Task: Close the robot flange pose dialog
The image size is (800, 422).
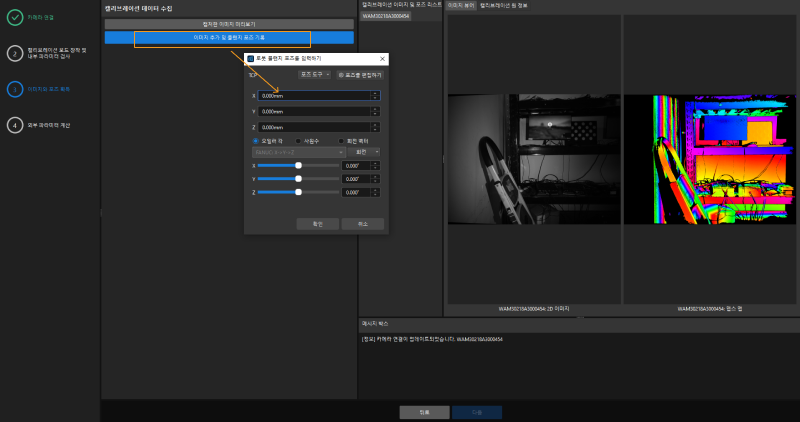Action: (382, 59)
